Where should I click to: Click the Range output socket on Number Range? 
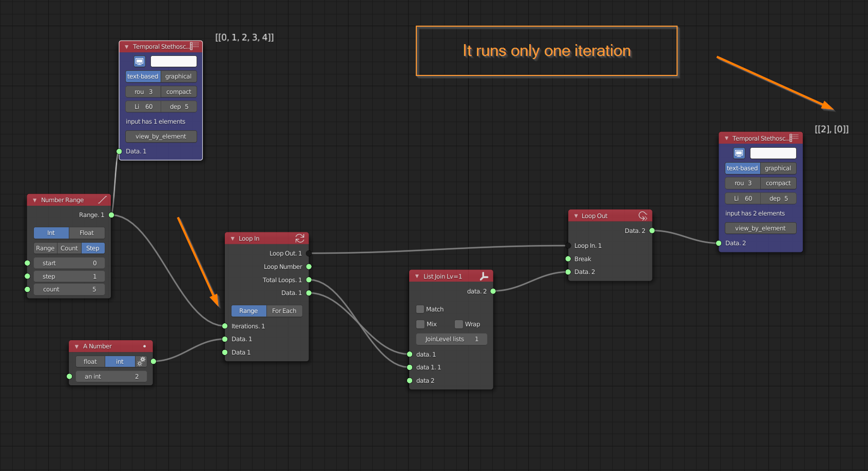click(x=111, y=215)
